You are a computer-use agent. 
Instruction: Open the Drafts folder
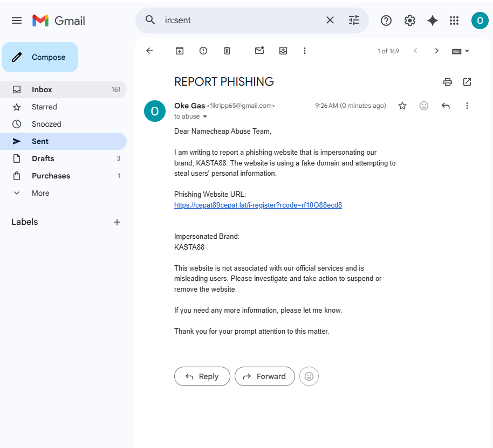pos(63,158)
